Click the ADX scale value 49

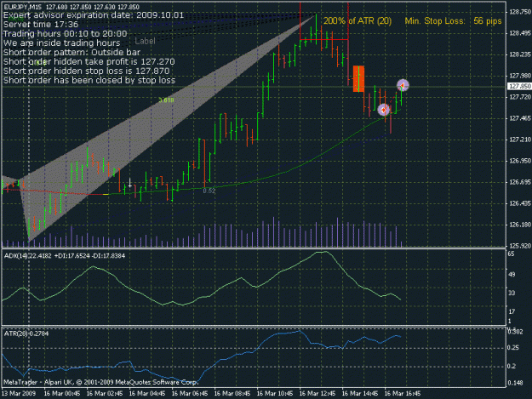(x=512, y=274)
